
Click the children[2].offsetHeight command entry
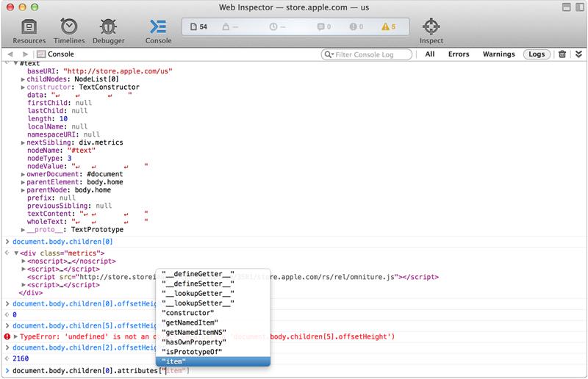click(84, 348)
